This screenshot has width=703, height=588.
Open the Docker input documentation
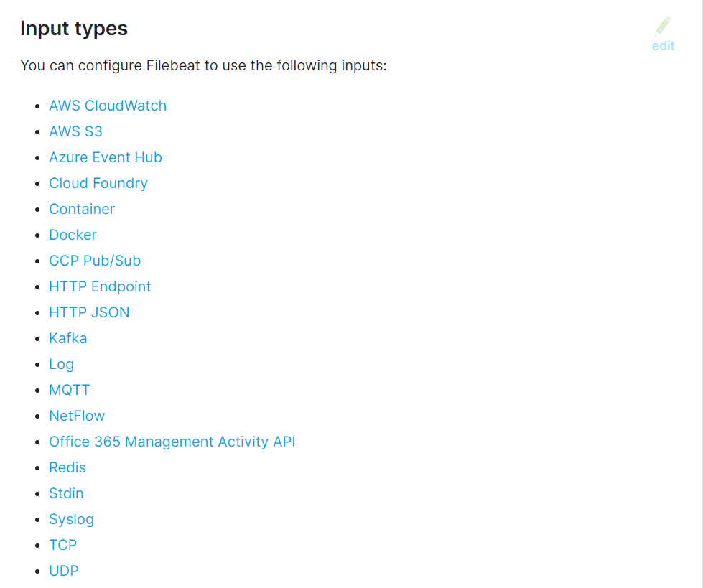click(73, 235)
